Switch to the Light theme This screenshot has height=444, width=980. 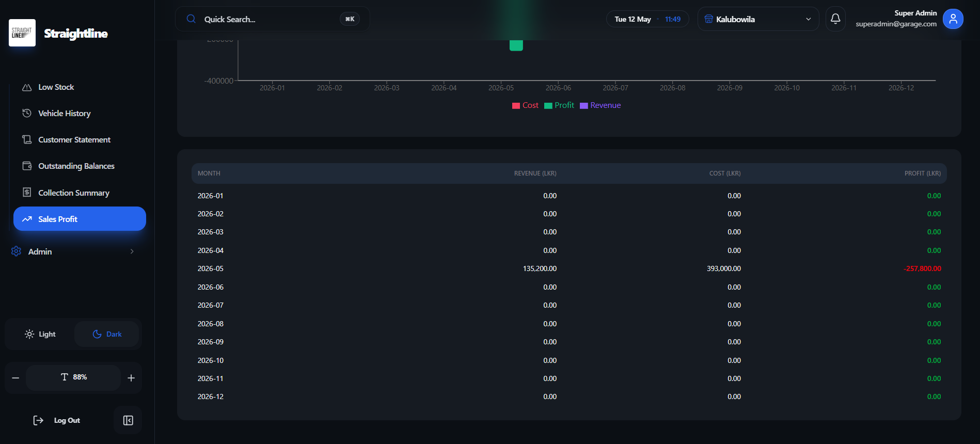pos(40,334)
